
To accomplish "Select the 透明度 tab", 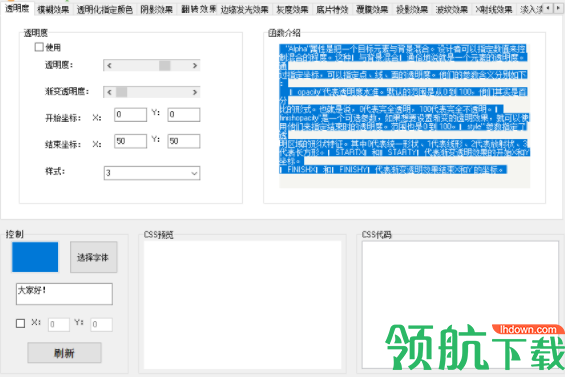I will pyautogui.click(x=17, y=8).
